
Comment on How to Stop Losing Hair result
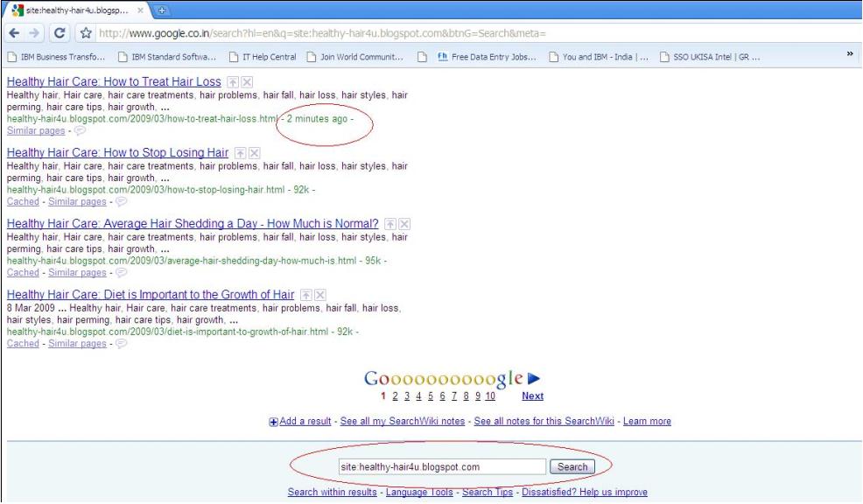(x=121, y=202)
